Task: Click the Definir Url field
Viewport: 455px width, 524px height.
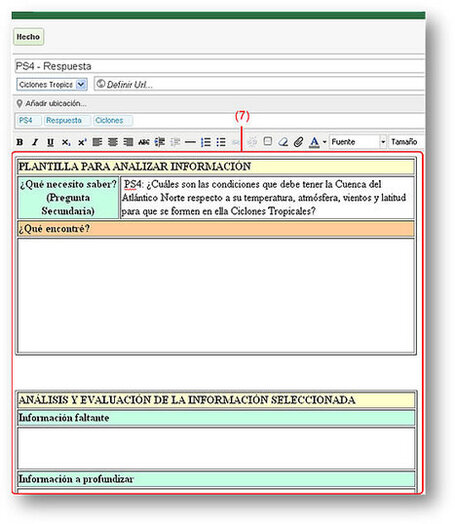Action: click(x=260, y=85)
